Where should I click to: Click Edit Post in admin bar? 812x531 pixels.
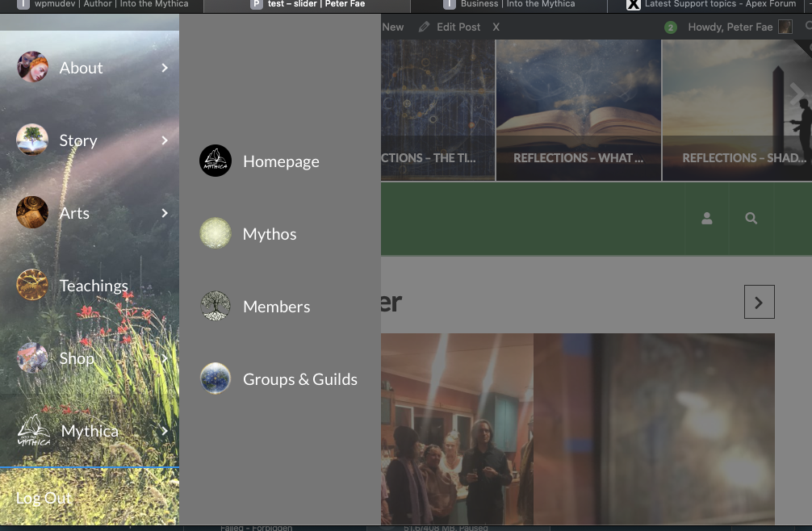(458, 27)
